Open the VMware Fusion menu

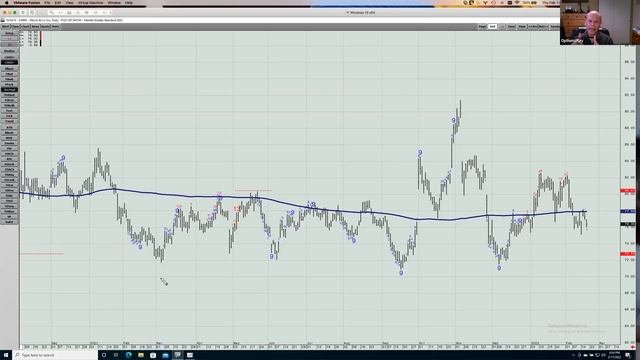[x=27, y=2]
